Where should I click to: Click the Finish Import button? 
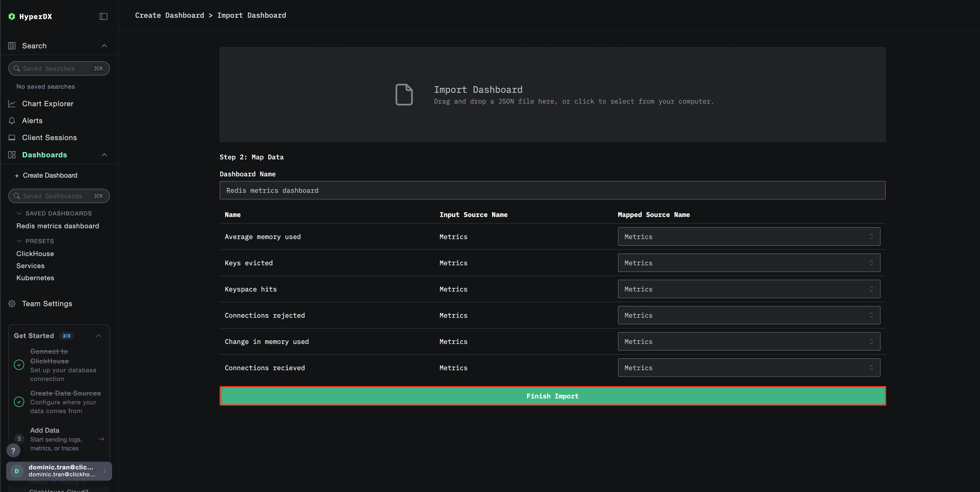(x=552, y=396)
